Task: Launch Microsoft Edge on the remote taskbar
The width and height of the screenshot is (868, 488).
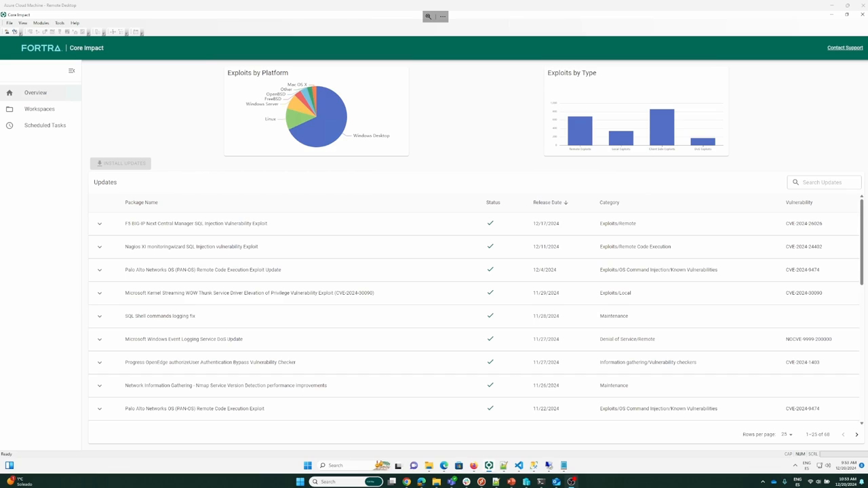Action: [443, 465]
